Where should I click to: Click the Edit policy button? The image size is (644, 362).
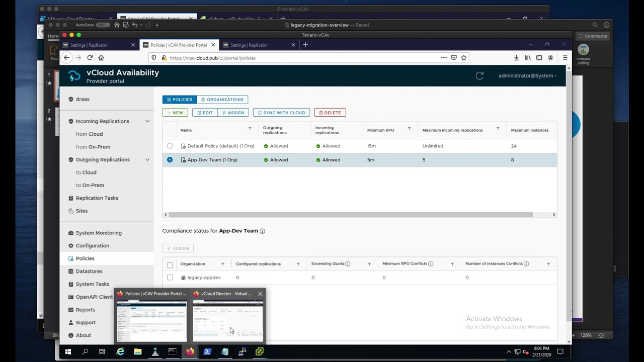[205, 113]
